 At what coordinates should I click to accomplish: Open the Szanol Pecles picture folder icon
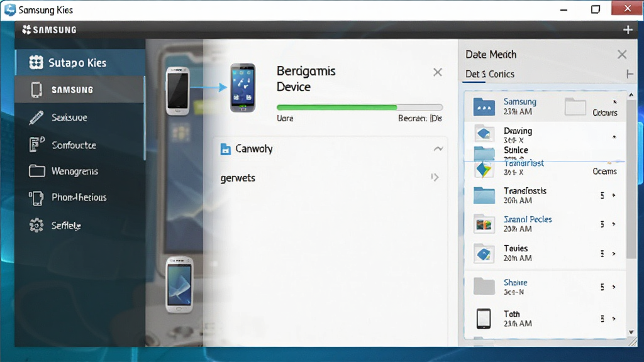coord(484,224)
